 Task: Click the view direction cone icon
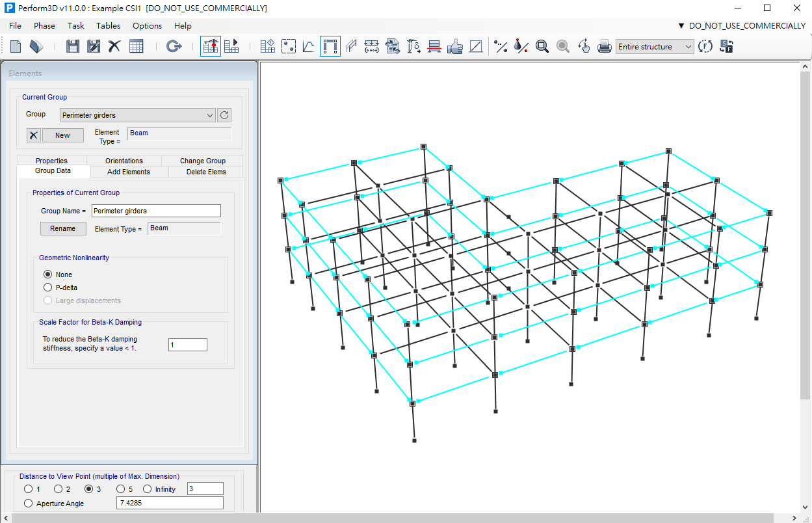click(x=521, y=46)
